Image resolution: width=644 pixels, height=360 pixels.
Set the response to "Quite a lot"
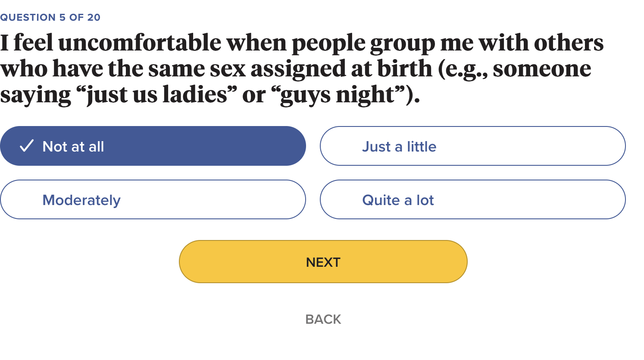[472, 199]
